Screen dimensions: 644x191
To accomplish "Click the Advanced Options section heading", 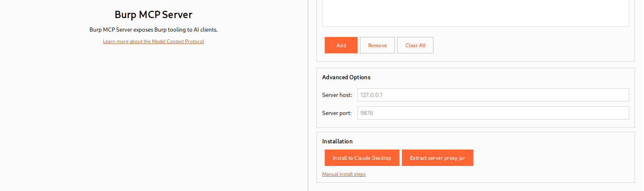I will (346, 77).
